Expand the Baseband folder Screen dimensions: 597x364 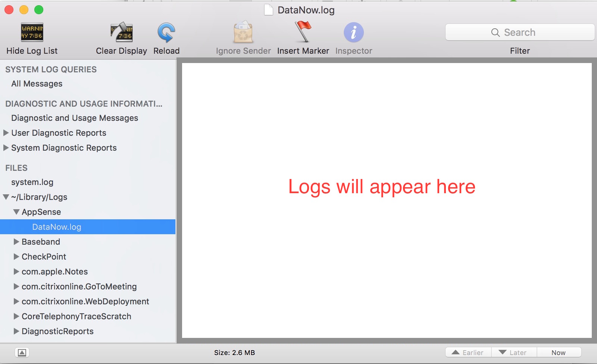click(x=16, y=242)
